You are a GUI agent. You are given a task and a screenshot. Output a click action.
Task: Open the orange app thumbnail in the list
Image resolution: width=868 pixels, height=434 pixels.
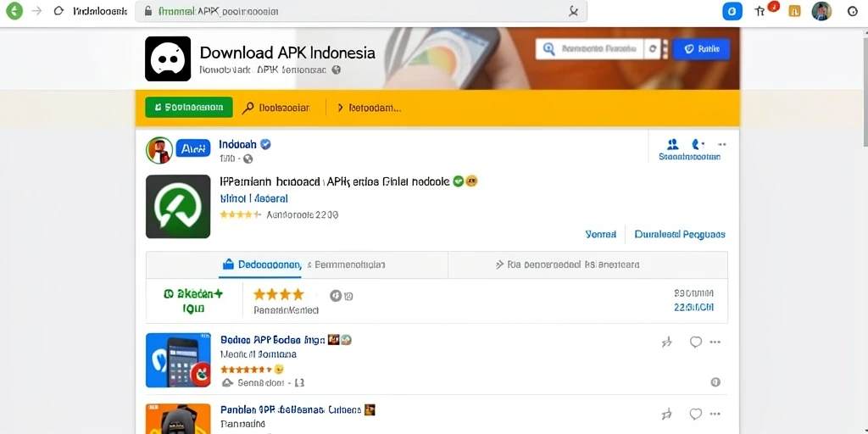click(178, 419)
